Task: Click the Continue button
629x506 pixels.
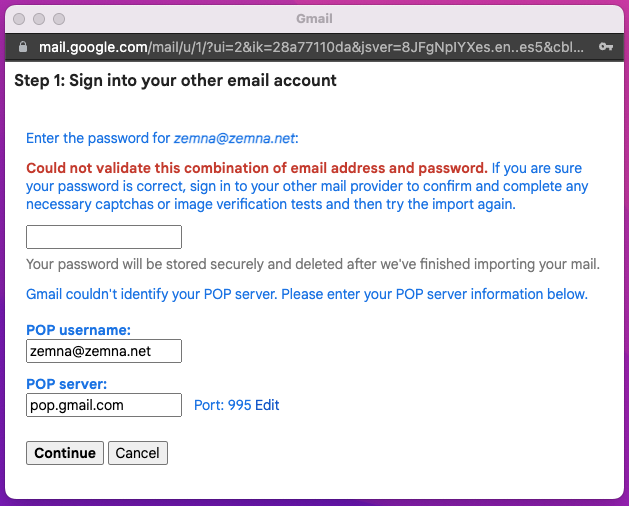Action: click(x=65, y=453)
